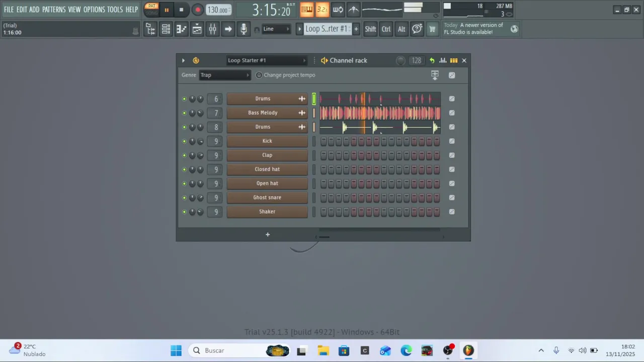The image size is (644, 362).
Task: Enable Change project tempo option
Action: pyautogui.click(x=259, y=75)
